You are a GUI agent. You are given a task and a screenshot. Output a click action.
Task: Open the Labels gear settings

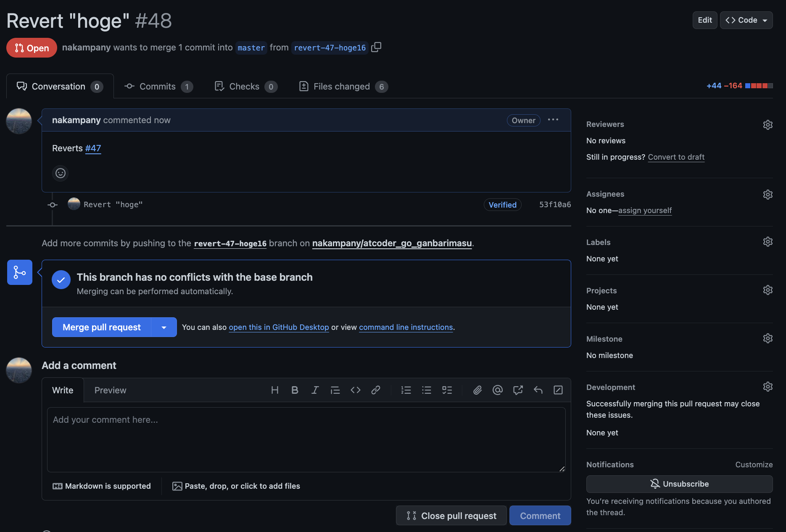[768, 242]
